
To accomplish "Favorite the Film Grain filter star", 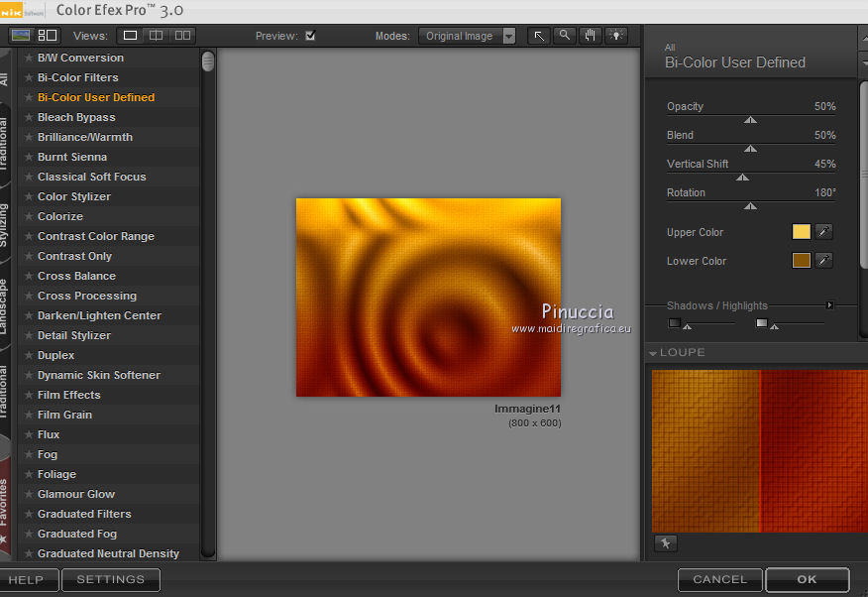I will [x=29, y=415].
